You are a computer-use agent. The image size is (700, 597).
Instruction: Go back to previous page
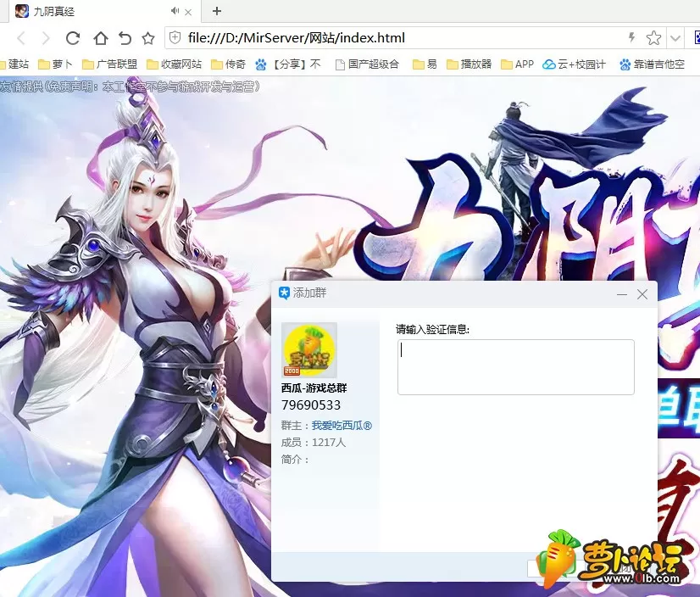(x=21, y=38)
